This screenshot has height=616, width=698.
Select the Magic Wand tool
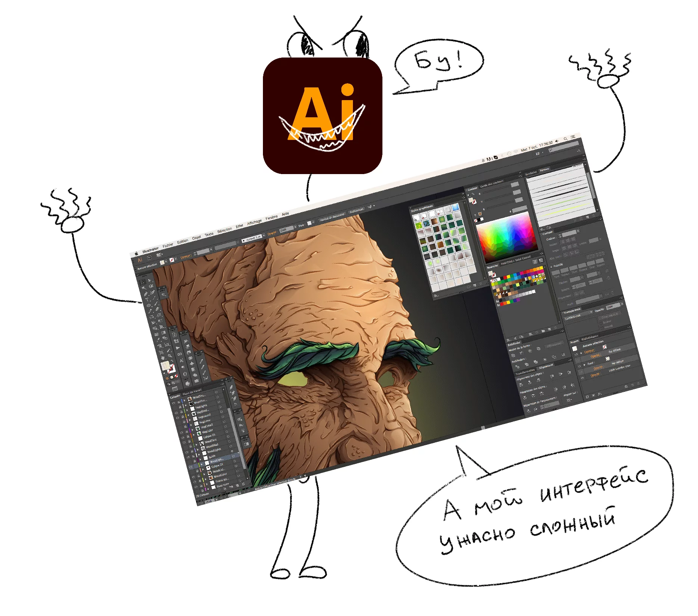(x=144, y=288)
